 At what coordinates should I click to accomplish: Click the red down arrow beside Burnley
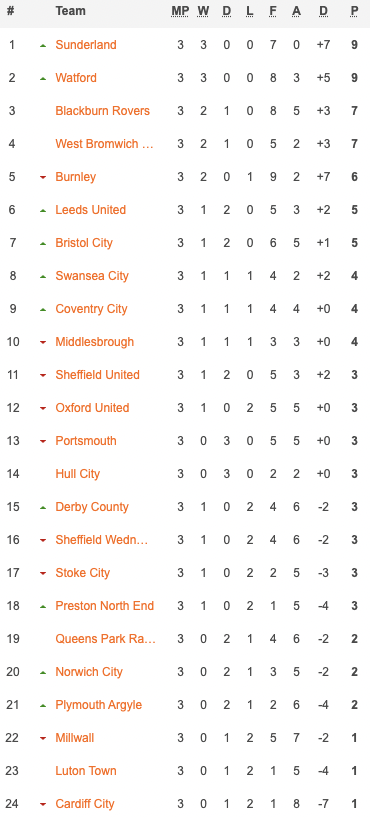pos(43,178)
